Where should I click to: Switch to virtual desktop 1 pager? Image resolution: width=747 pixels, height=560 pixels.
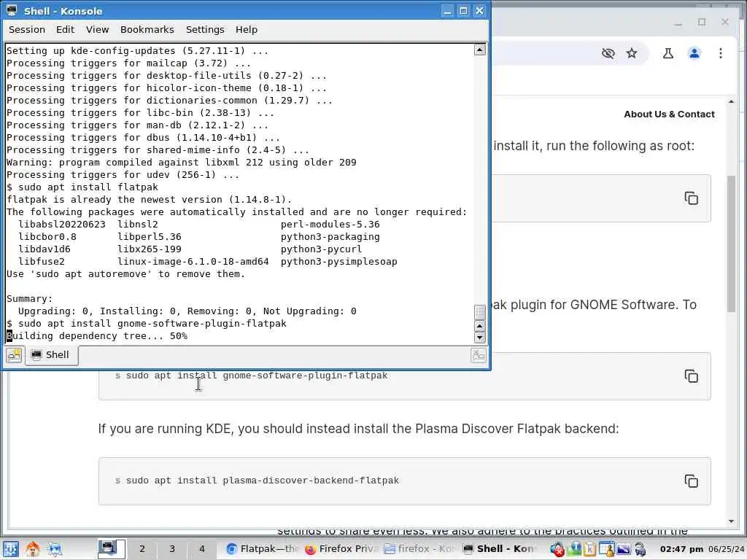(x=112, y=549)
